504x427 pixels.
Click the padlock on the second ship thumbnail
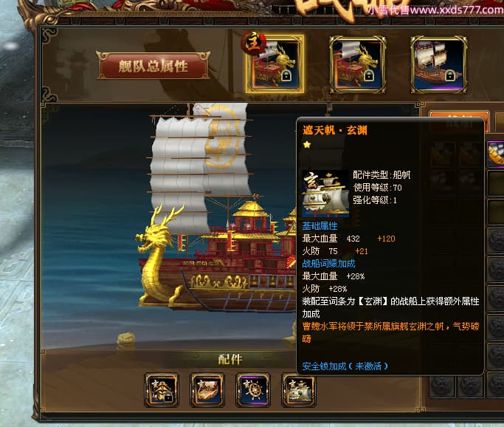click(369, 75)
